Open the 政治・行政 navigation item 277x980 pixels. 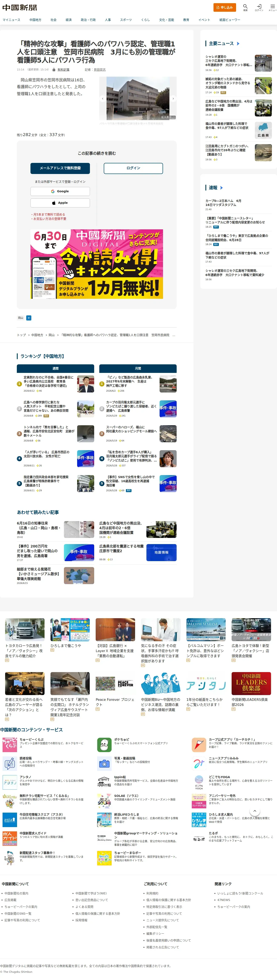click(x=88, y=20)
